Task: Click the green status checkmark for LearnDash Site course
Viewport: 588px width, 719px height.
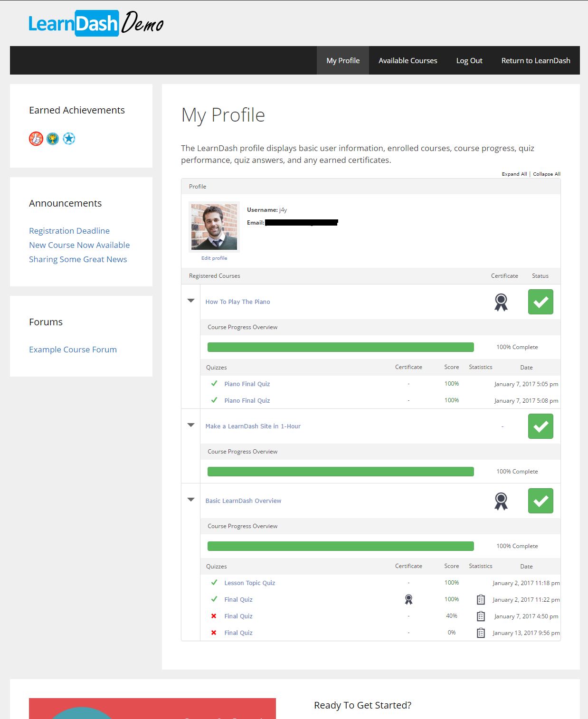Action: [541, 426]
